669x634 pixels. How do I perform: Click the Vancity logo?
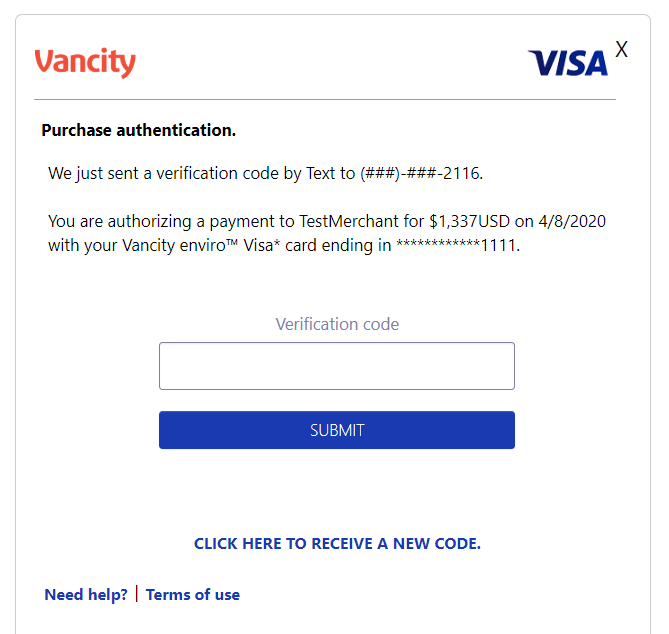point(85,62)
